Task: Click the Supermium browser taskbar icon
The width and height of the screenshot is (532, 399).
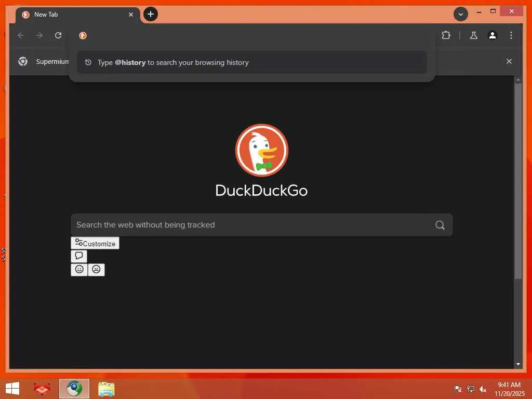Action: (74, 389)
